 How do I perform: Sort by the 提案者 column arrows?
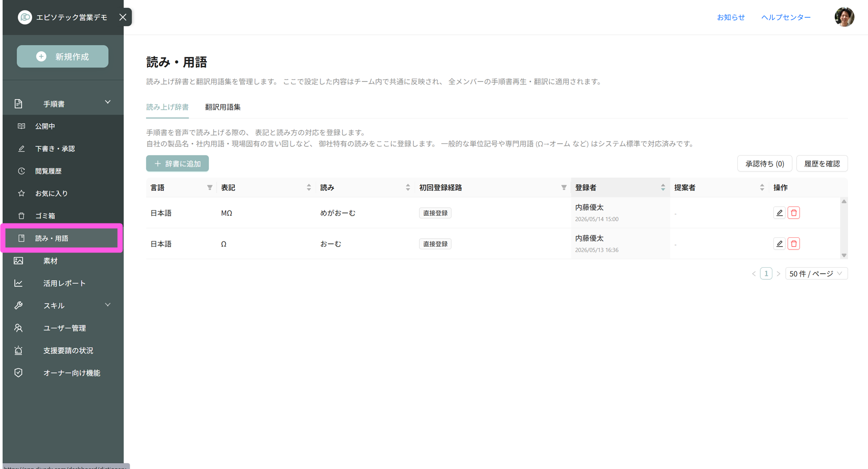tap(762, 188)
